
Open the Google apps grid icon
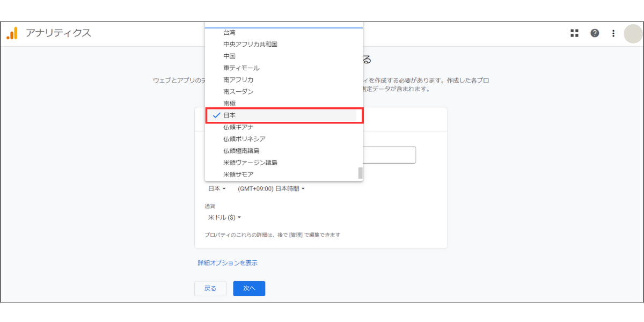[x=574, y=33]
